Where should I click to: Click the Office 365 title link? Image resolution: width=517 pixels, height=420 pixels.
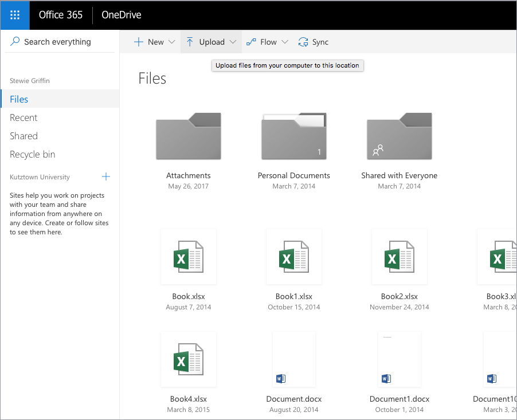point(61,15)
